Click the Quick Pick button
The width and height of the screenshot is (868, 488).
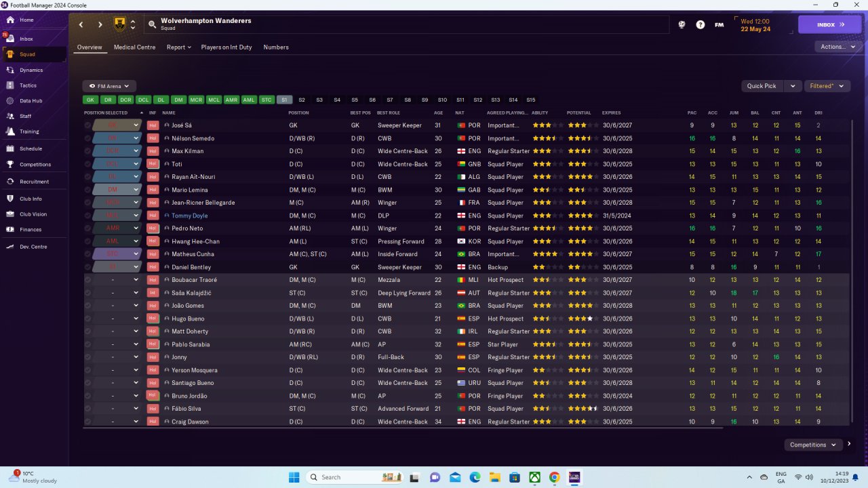[x=762, y=86]
